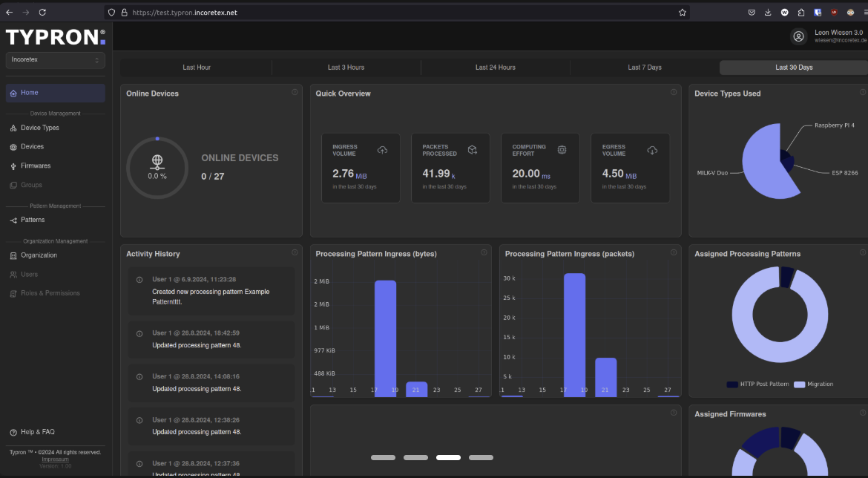The image size is (868, 478).
Task: Reload the page with the refresh icon
Action: click(42, 12)
